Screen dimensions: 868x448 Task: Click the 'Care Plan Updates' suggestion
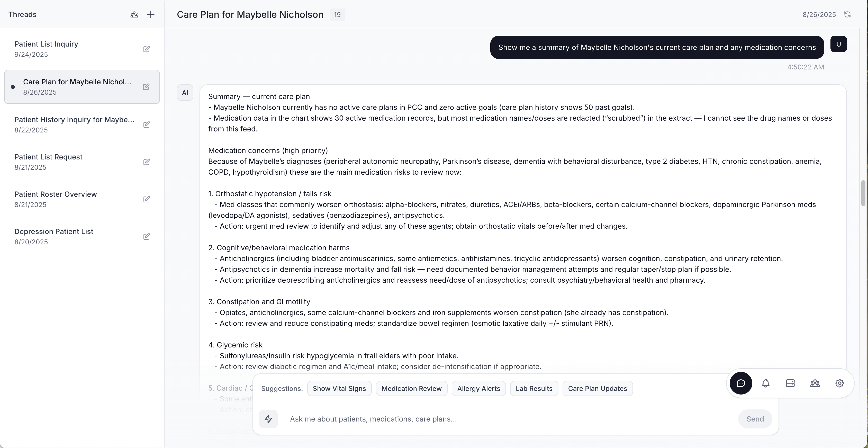coord(598,388)
